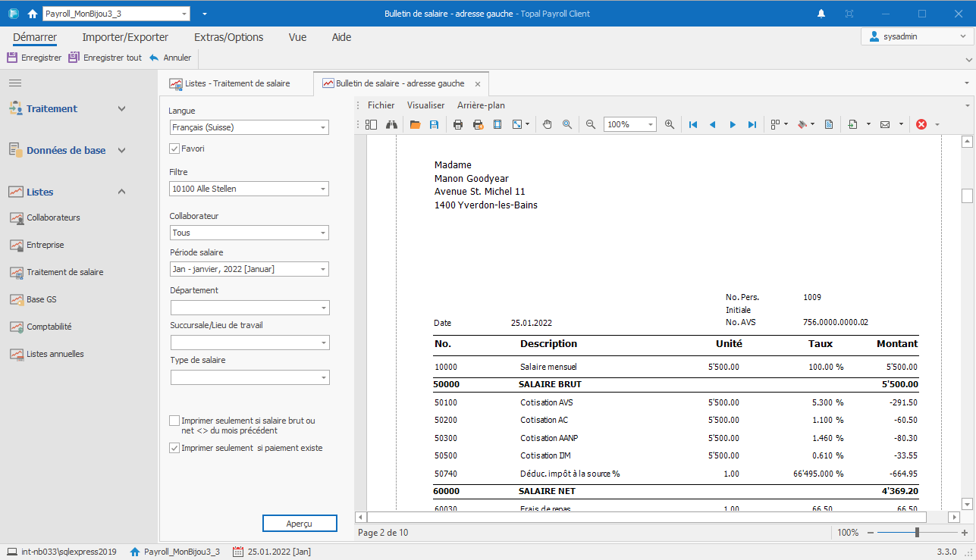Image resolution: width=976 pixels, height=560 pixels.
Task: Click the Aperçu button
Action: pos(299,524)
